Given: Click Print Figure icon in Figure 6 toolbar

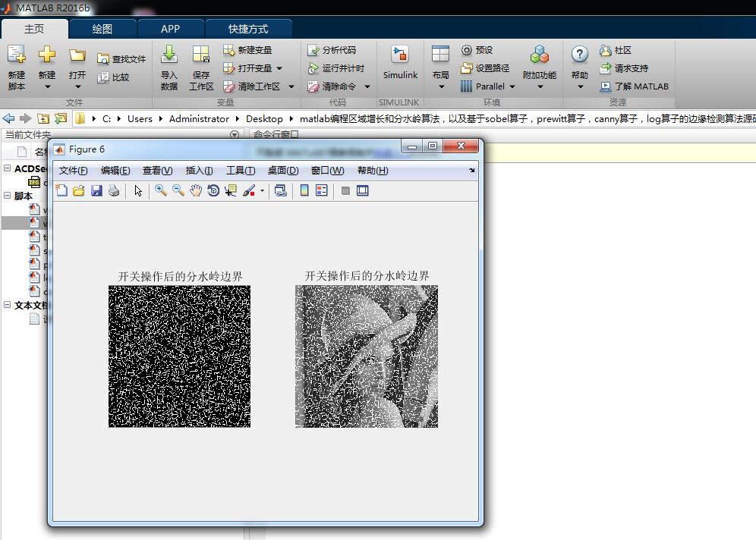Looking at the screenshot, I should [x=114, y=191].
